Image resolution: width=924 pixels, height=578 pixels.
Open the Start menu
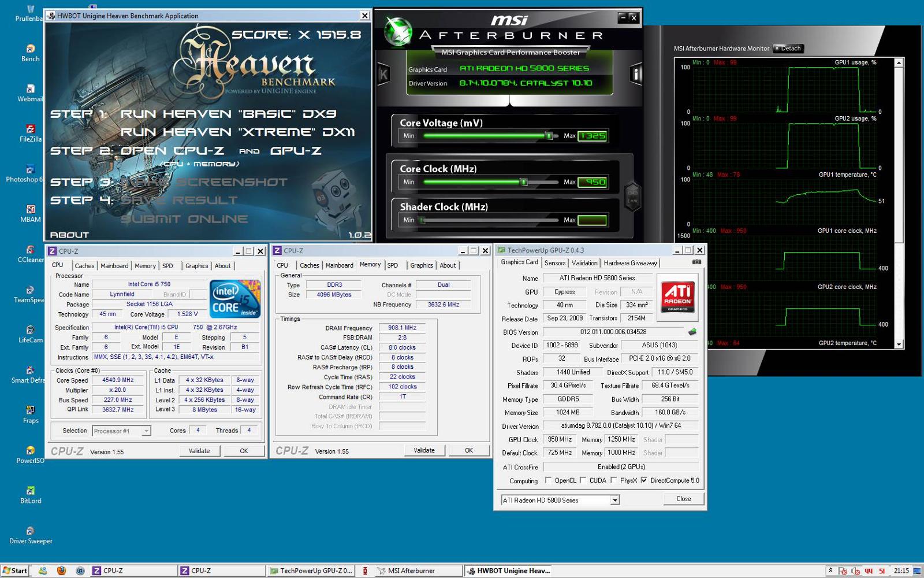14,570
